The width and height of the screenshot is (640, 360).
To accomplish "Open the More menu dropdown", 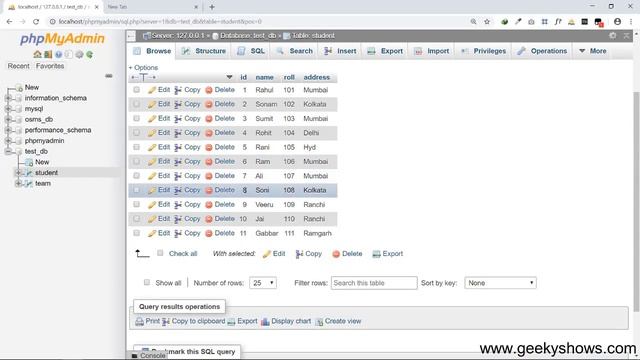I will click(x=593, y=51).
